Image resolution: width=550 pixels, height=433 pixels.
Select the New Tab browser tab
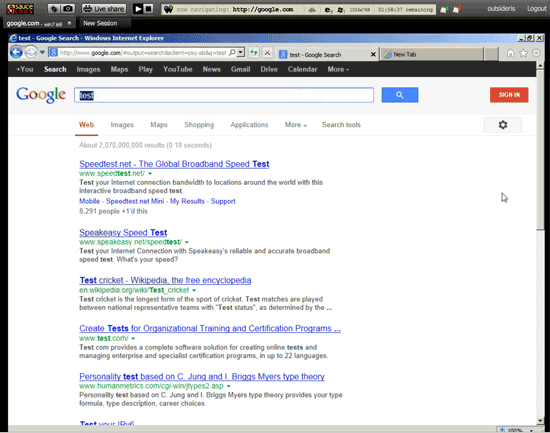click(432, 54)
